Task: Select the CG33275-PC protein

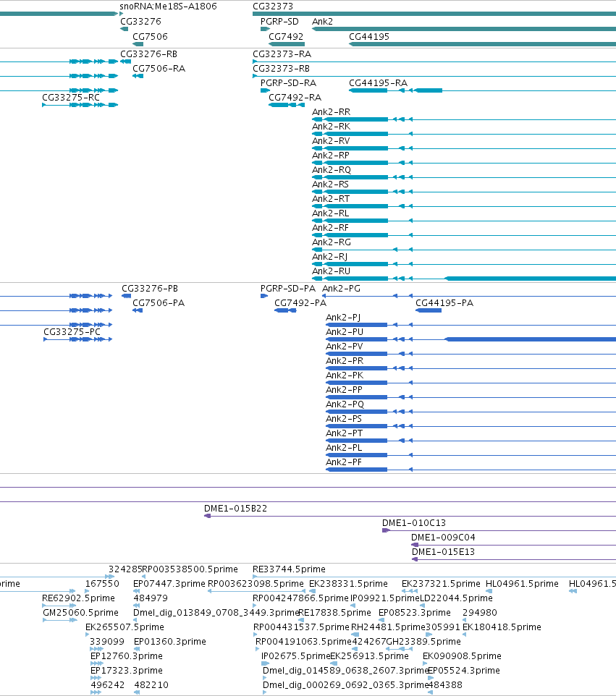Action: 77,339
